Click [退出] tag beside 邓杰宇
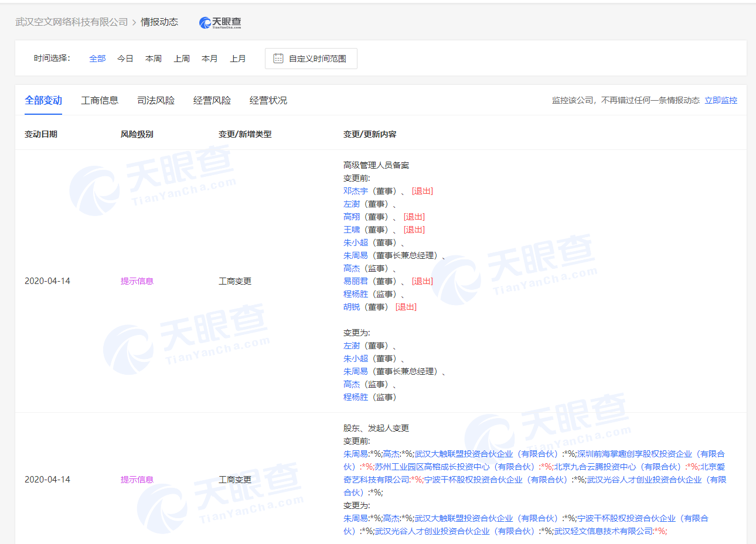The image size is (756, 544). click(x=423, y=191)
